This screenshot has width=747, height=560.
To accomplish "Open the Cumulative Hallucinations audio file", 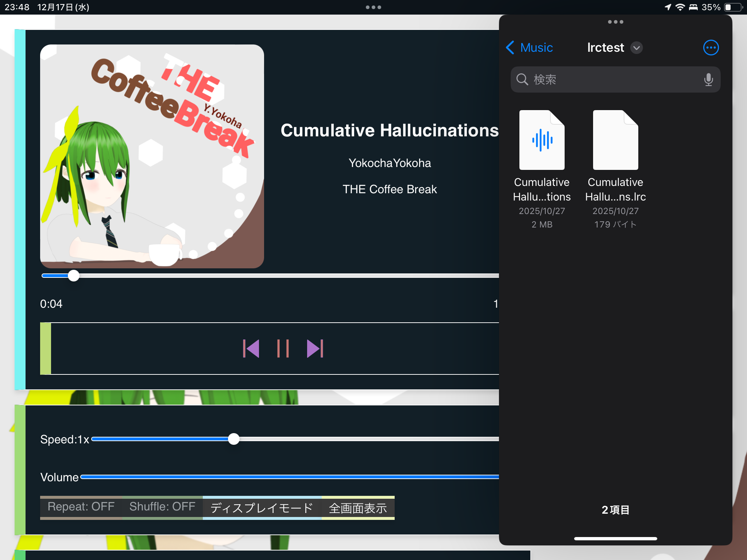I will pyautogui.click(x=542, y=140).
